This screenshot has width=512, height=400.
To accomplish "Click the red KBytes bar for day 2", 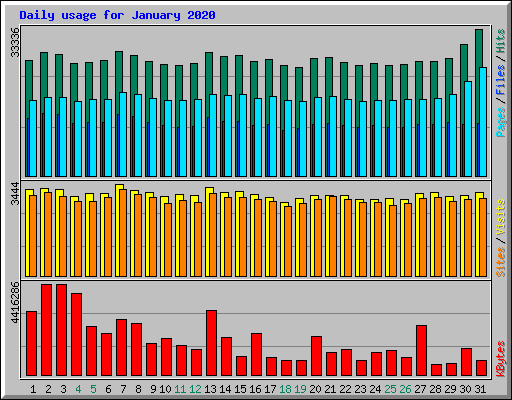I will [x=46, y=330].
